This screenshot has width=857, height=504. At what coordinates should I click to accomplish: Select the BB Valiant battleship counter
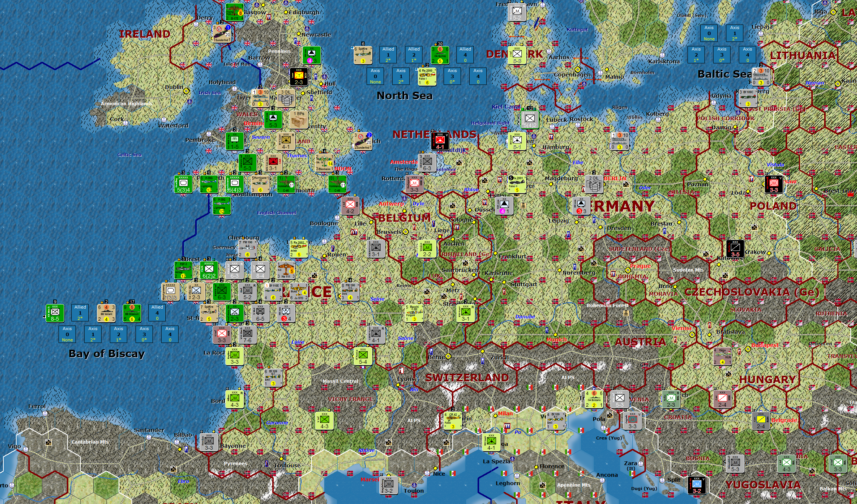[x=106, y=313]
